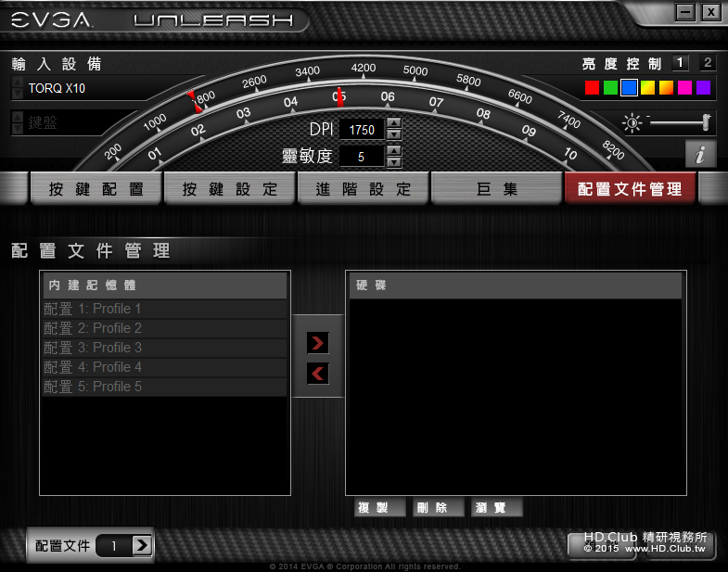Screen dimensions: 728x572
Task: Select DPI level 07 on the dial
Action: (x=436, y=102)
